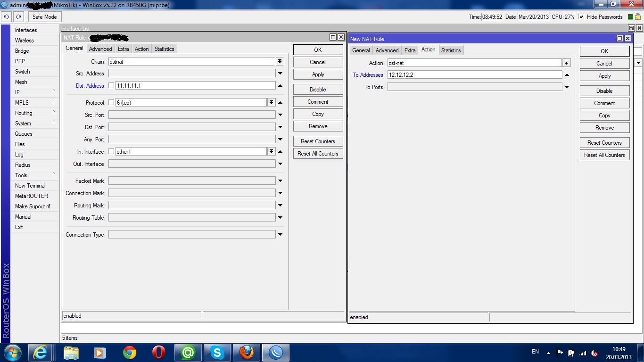Open Opera browser from the taskbar
Screen dimensions: 644x362
[158, 353]
